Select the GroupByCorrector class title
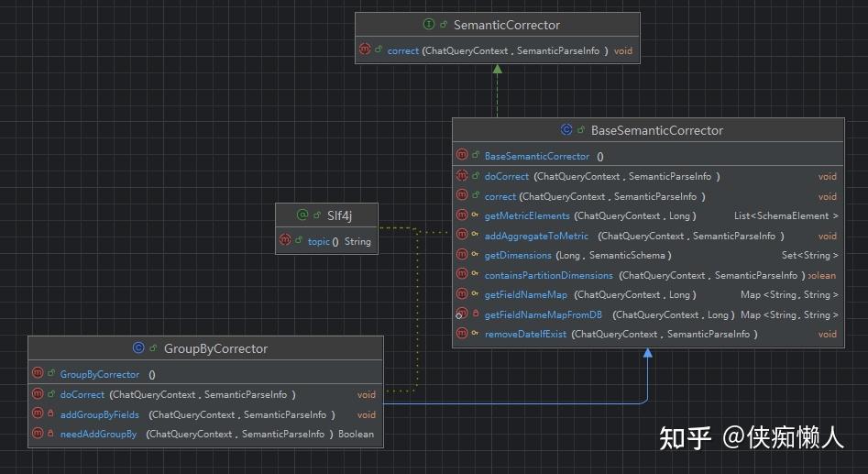Viewport: 868px width, 474px height. point(216,349)
